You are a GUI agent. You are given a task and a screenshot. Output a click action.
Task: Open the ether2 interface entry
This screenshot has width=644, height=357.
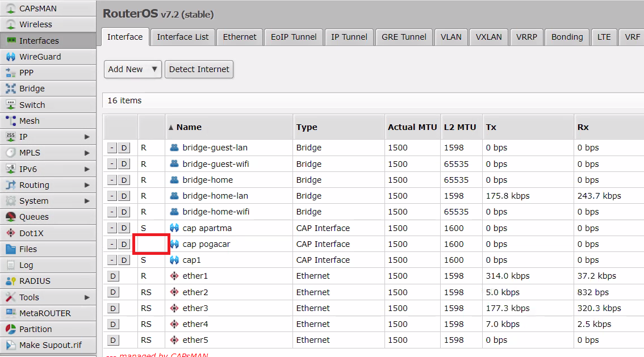(195, 292)
